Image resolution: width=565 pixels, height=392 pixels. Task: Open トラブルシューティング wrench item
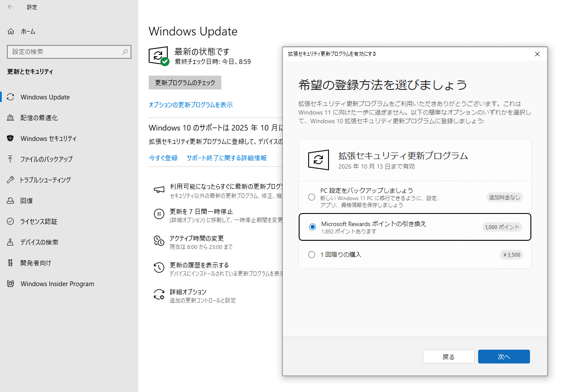point(45,180)
